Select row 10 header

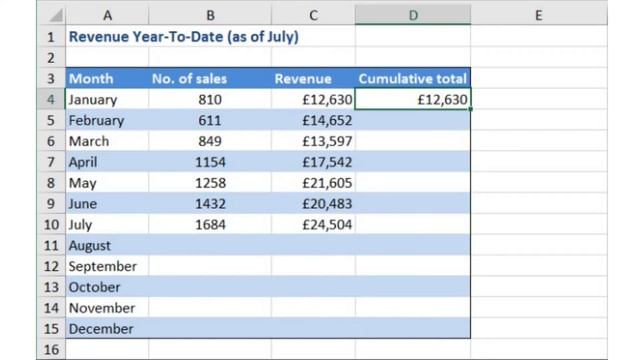tap(51, 224)
